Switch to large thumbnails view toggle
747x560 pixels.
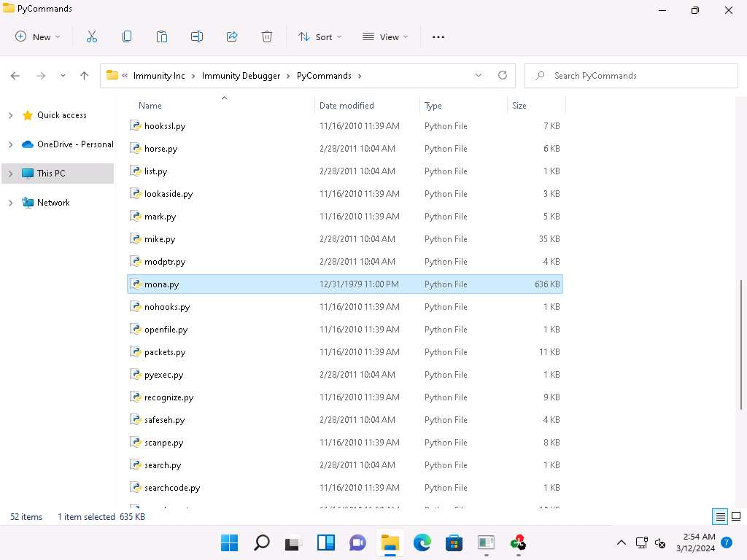point(735,517)
